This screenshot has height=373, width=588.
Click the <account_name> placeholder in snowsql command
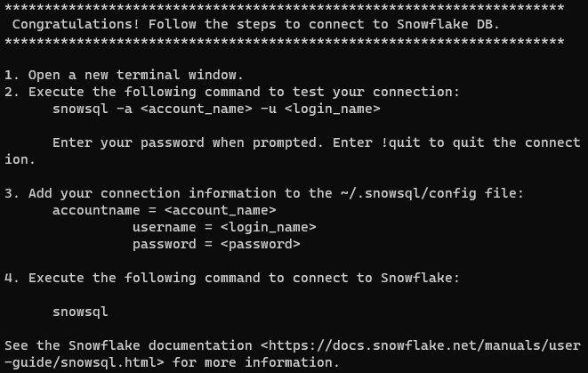click(196, 109)
